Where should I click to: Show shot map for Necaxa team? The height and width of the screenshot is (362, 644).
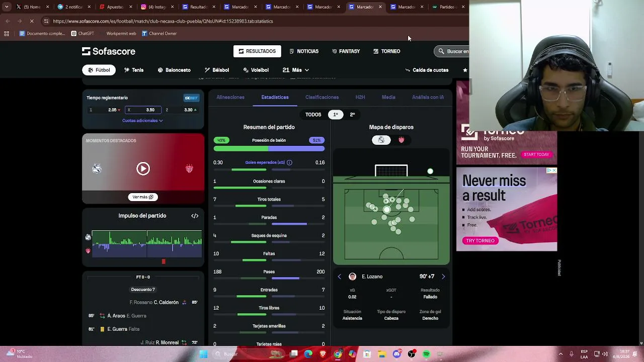point(401,140)
